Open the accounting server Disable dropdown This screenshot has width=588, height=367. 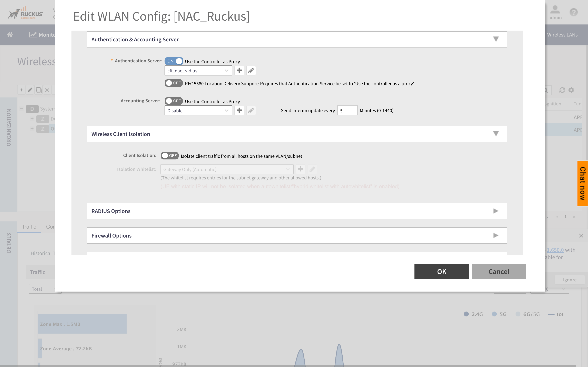coord(198,111)
